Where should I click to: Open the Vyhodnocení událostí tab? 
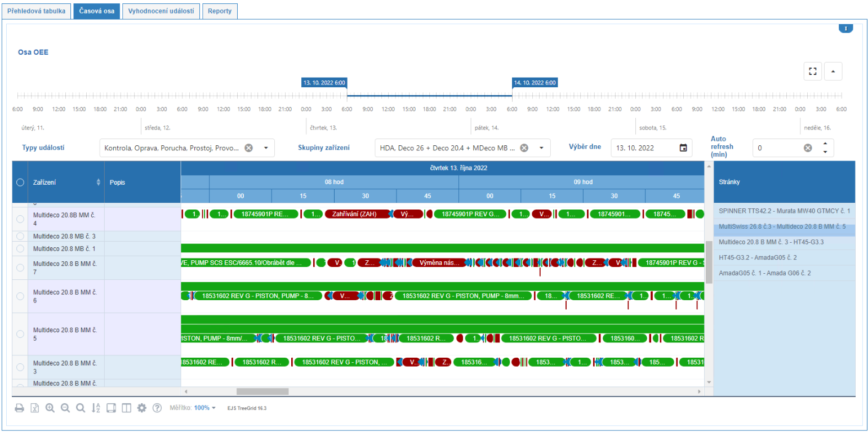pos(162,11)
